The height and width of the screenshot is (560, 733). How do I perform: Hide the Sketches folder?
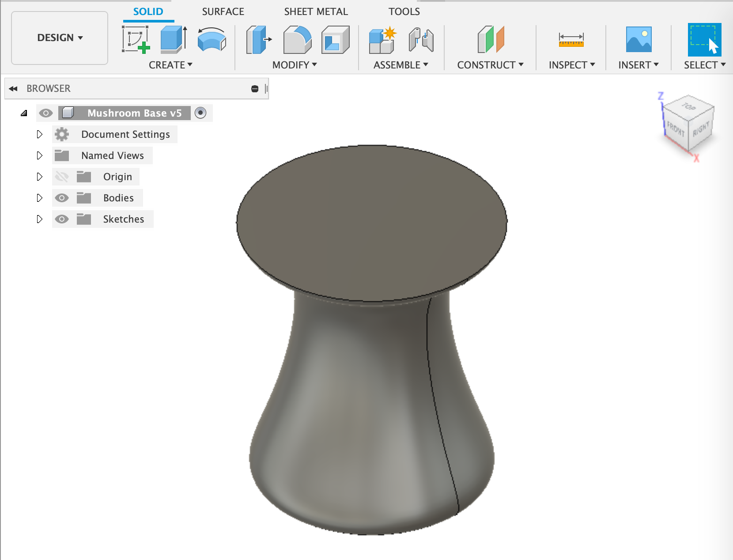pos(62,219)
